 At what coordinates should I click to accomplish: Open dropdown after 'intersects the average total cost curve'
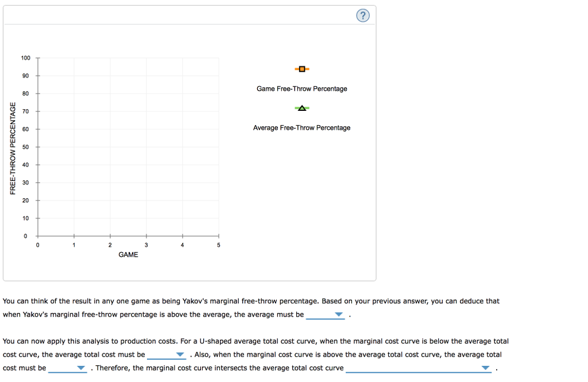pos(419,368)
